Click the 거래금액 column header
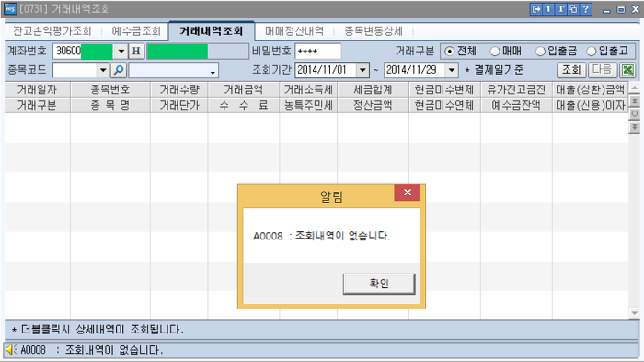644x362 pixels. tap(244, 89)
